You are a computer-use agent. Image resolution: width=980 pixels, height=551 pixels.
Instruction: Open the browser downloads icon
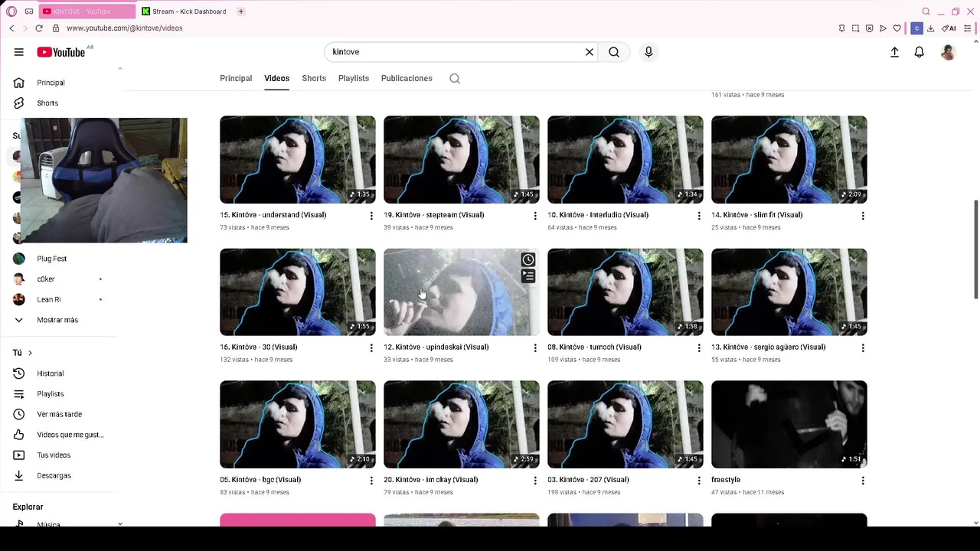(x=931, y=28)
